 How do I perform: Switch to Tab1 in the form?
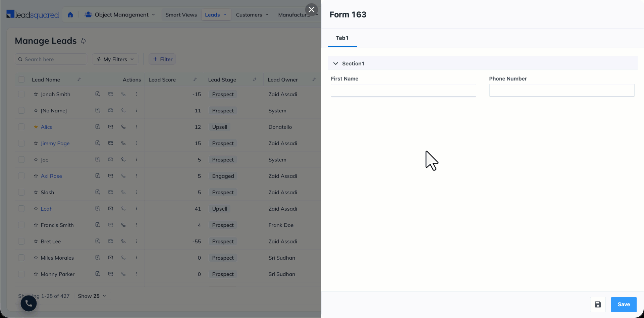coord(342,38)
